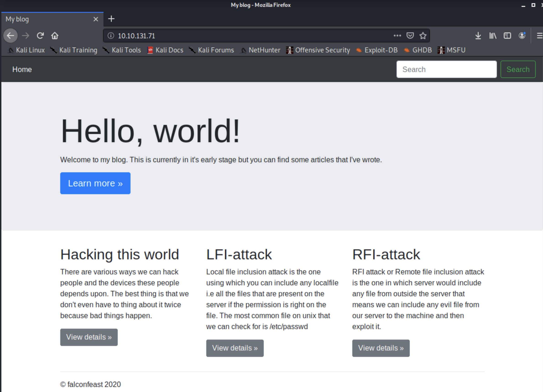The height and width of the screenshot is (392, 543).
Task: Reload the current page
Action: (x=40, y=36)
